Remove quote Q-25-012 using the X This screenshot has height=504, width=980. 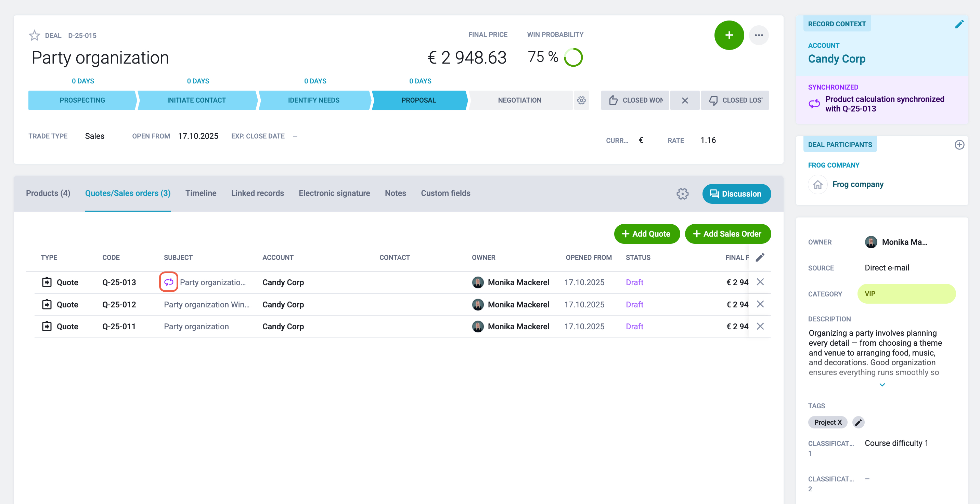click(x=760, y=304)
